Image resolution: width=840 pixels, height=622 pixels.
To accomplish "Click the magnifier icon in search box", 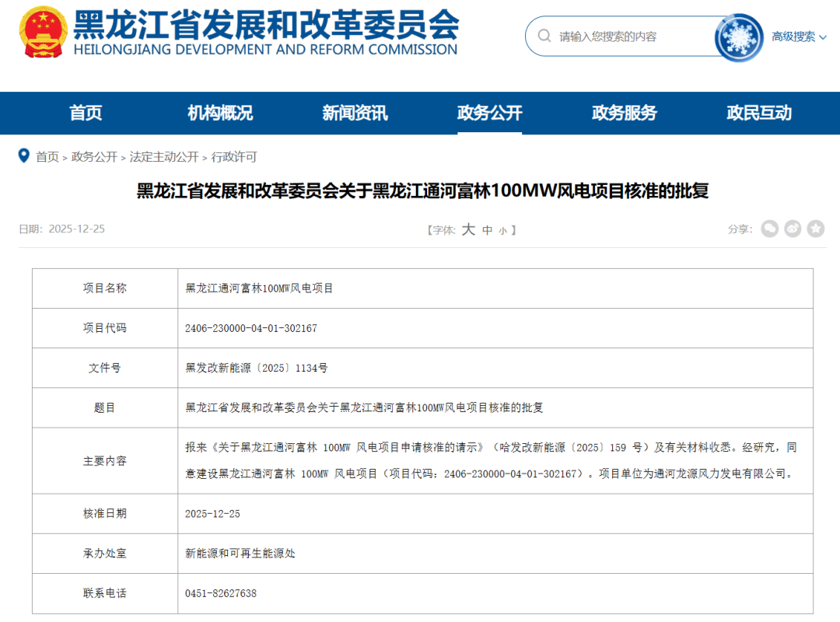I will tap(544, 37).
